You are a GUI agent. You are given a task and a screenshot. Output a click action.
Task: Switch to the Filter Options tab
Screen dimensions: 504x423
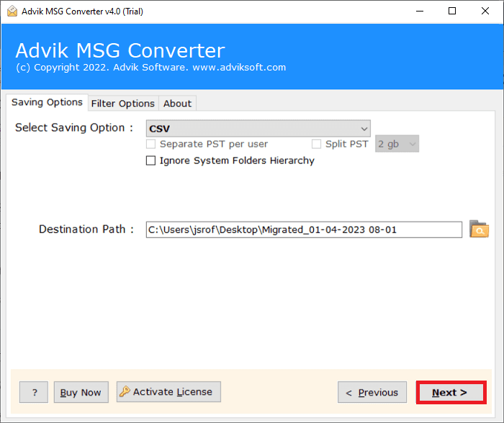coord(123,104)
